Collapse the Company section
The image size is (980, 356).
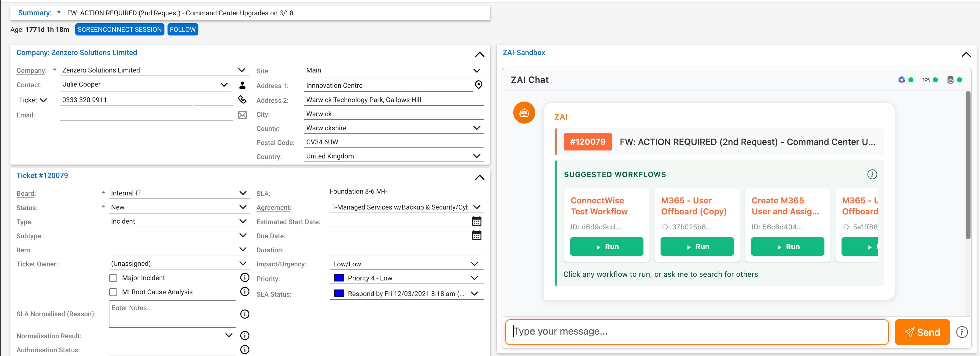pos(480,54)
